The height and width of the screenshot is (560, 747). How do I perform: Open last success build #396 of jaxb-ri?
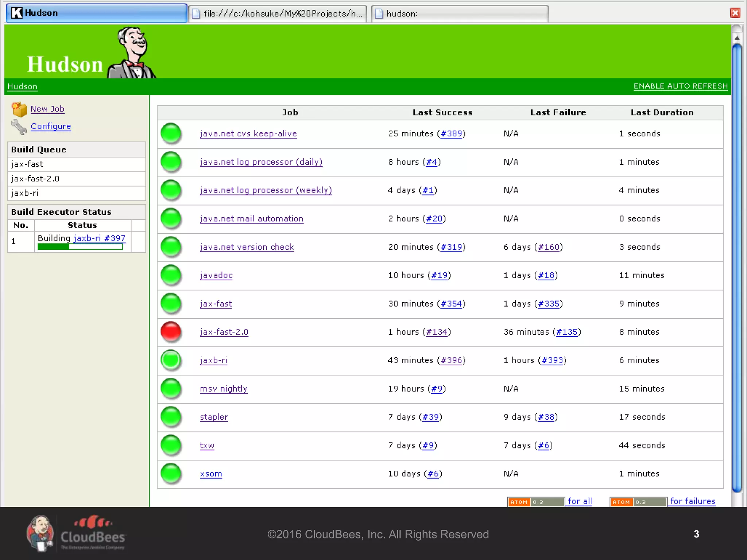[451, 360]
